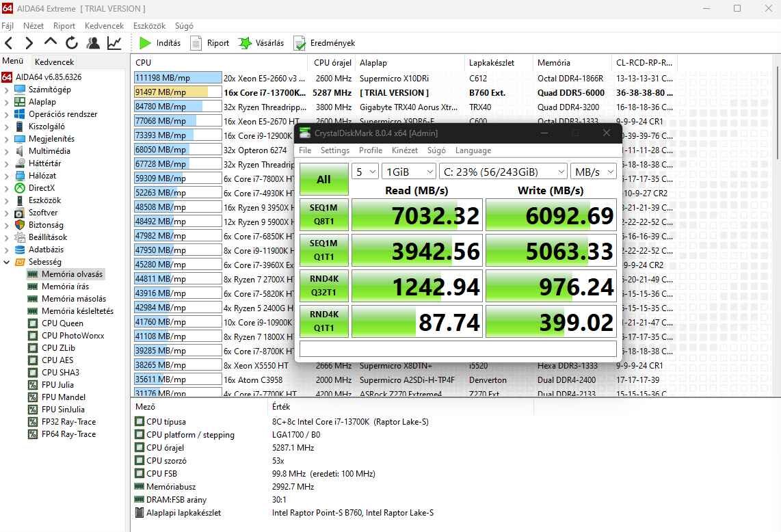Open the test count dropdown showing 5
Image resolution: width=781 pixels, height=532 pixels.
[365, 172]
